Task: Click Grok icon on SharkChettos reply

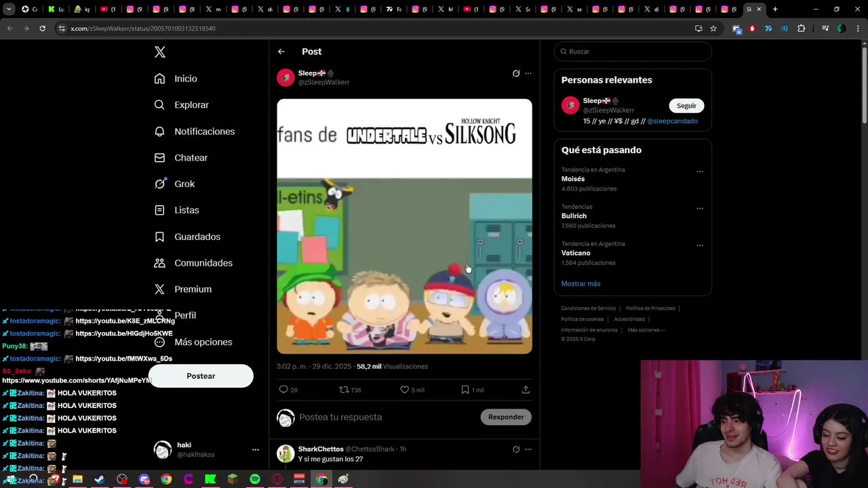Action: click(x=516, y=449)
